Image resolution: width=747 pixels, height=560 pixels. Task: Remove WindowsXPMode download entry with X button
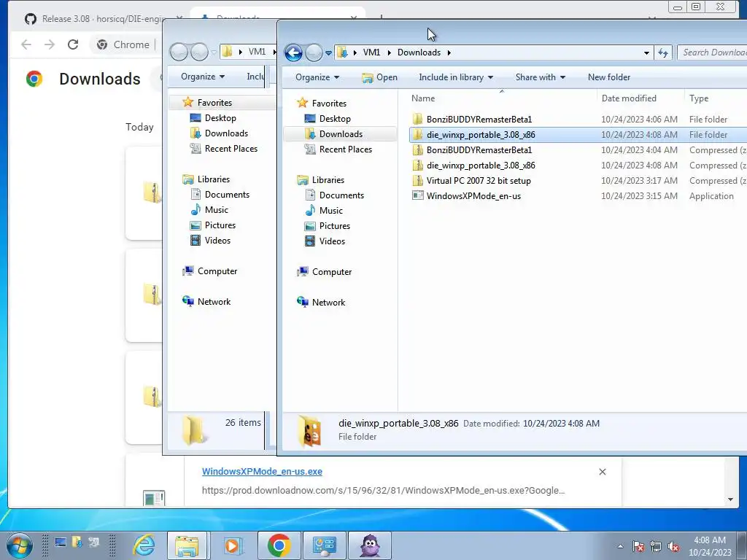coord(602,472)
